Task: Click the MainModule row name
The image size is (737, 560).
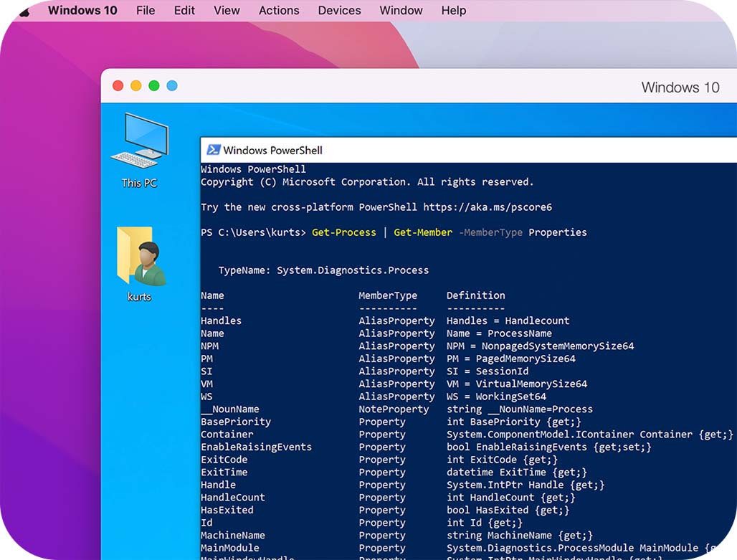Action: [230, 549]
